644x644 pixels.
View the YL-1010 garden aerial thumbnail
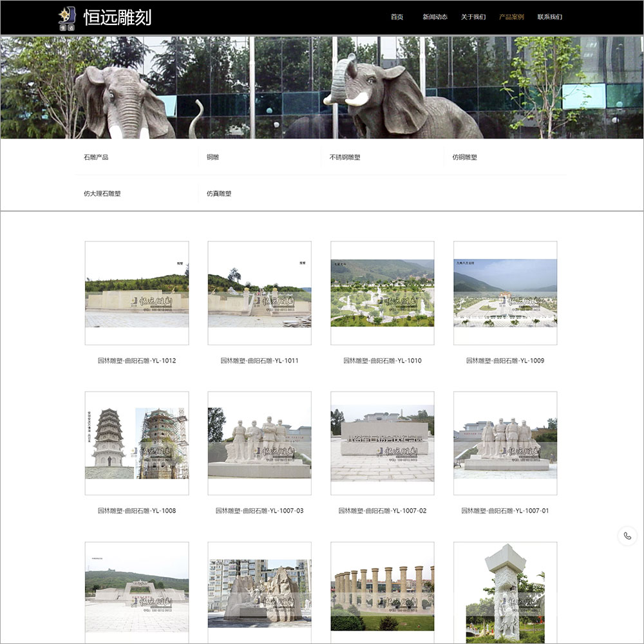pos(382,293)
